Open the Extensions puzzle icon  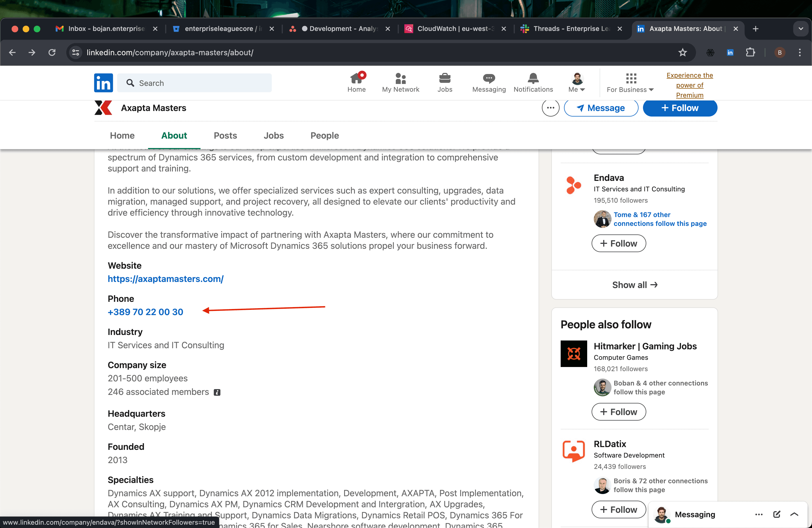750,52
